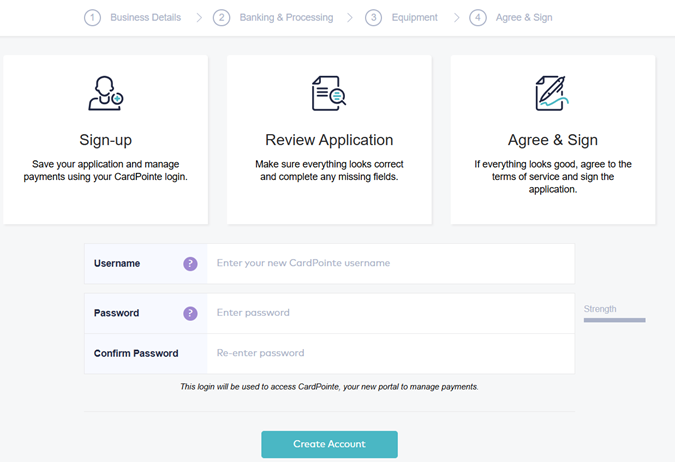Click the step 4 circle number
This screenshot has width=675, height=462.
pyautogui.click(x=478, y=18)
